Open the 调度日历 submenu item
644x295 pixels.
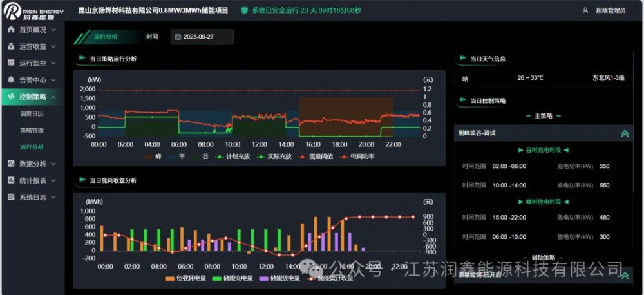pyautogui.click(x=32, y=113)
